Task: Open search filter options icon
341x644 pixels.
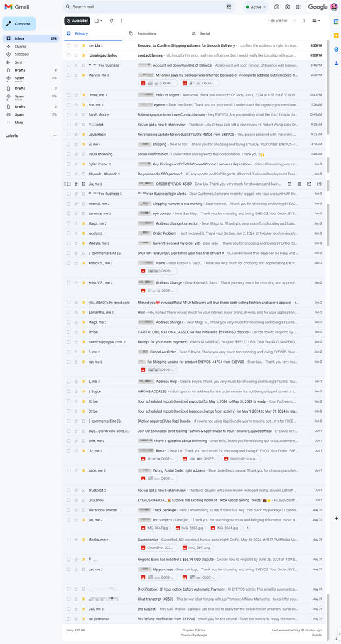Action: (x=229, y=7)
